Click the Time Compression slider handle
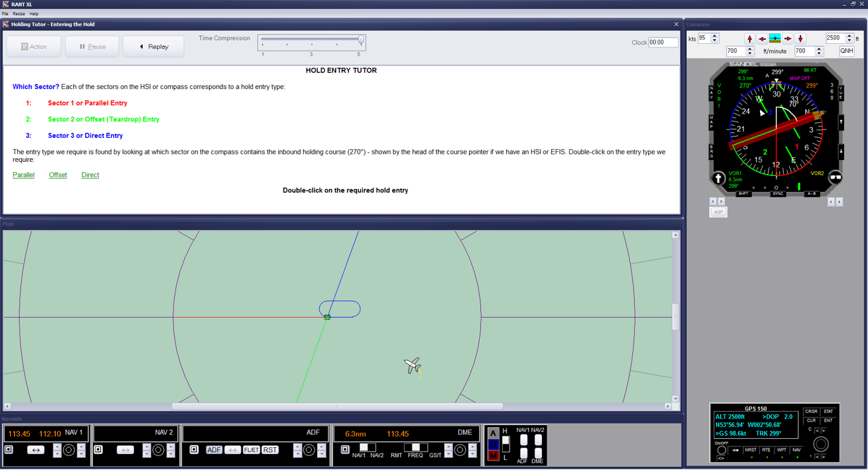The width and height of the screenshot is (868, 470). (x=361, y=40)
